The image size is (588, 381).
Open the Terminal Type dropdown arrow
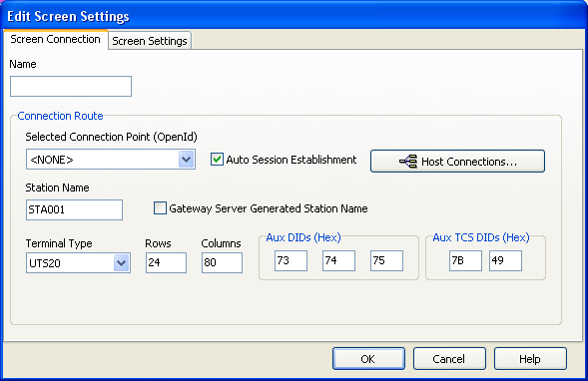click(121, 262)
